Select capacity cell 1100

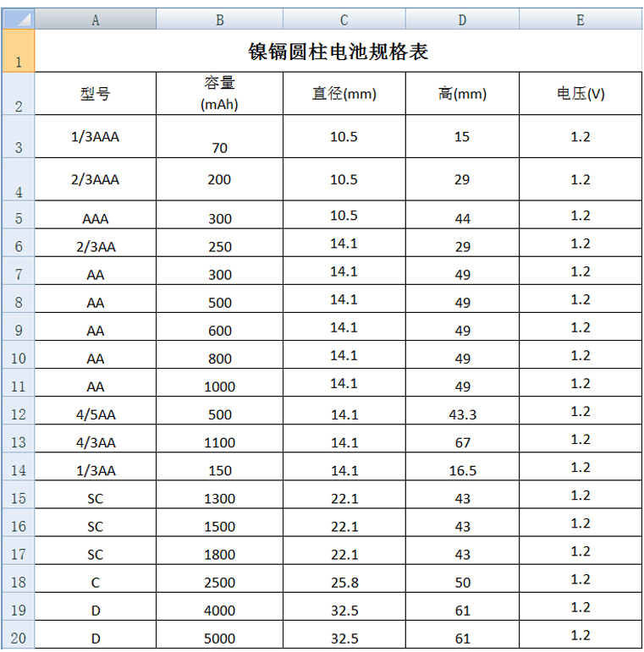[x=220, y=438]
